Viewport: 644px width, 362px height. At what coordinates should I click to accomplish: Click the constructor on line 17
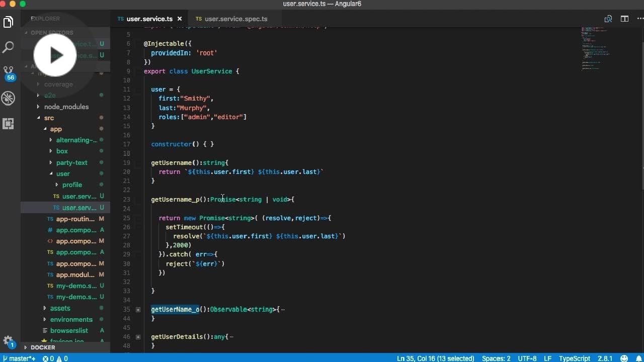tap(172, 144)
